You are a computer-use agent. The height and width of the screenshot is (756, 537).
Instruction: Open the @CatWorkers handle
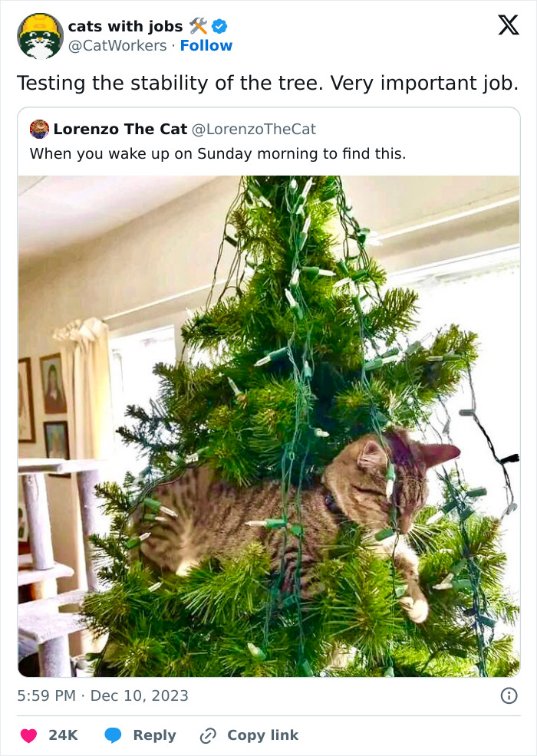(x=117, y=45)
